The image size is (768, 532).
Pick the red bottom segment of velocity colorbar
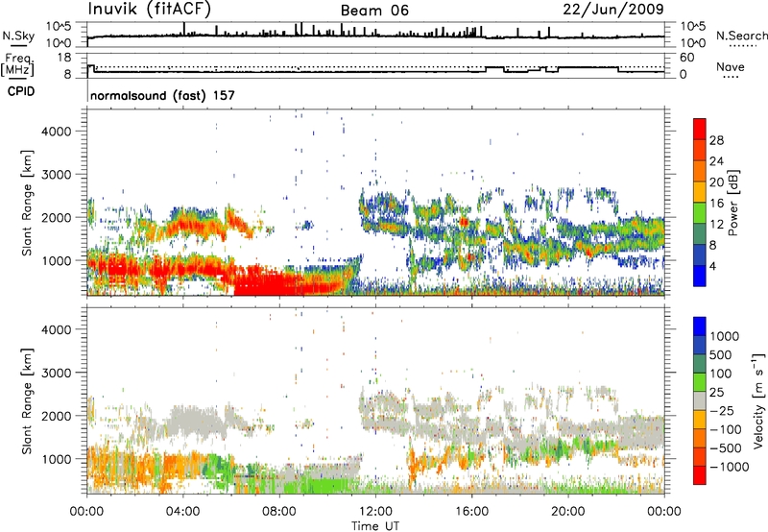(700, 475)
